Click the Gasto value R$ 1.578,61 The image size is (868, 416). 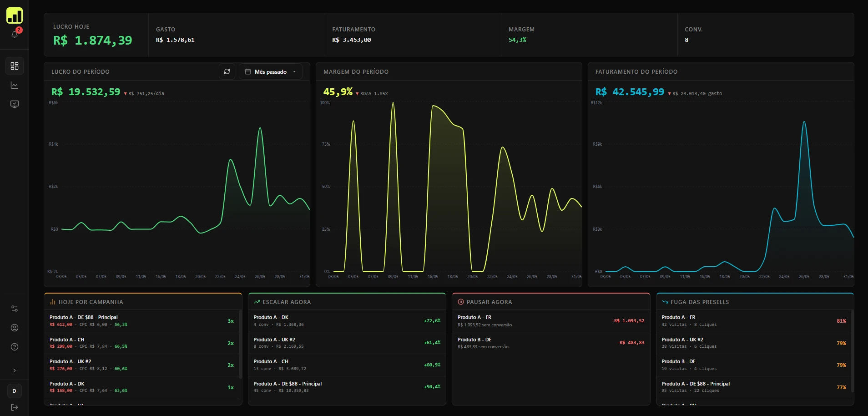click(x=175, y=40)
